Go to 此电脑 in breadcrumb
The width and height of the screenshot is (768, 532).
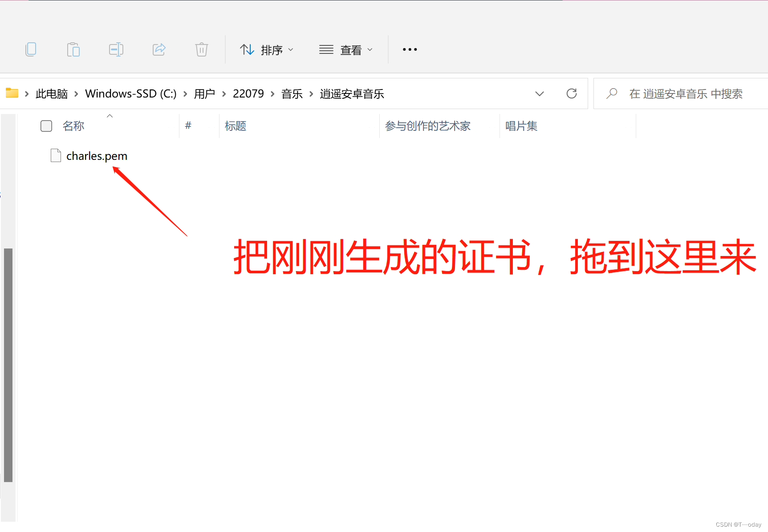pos(52,94)
